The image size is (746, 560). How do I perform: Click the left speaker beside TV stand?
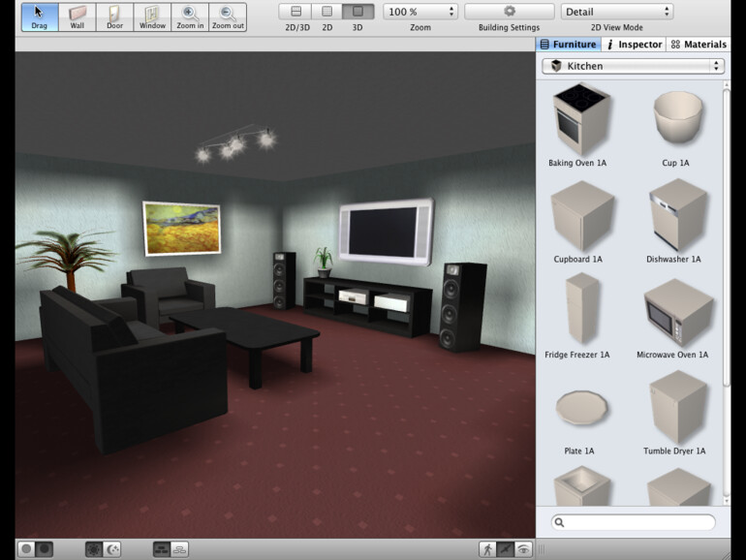(x=284, y=281)
